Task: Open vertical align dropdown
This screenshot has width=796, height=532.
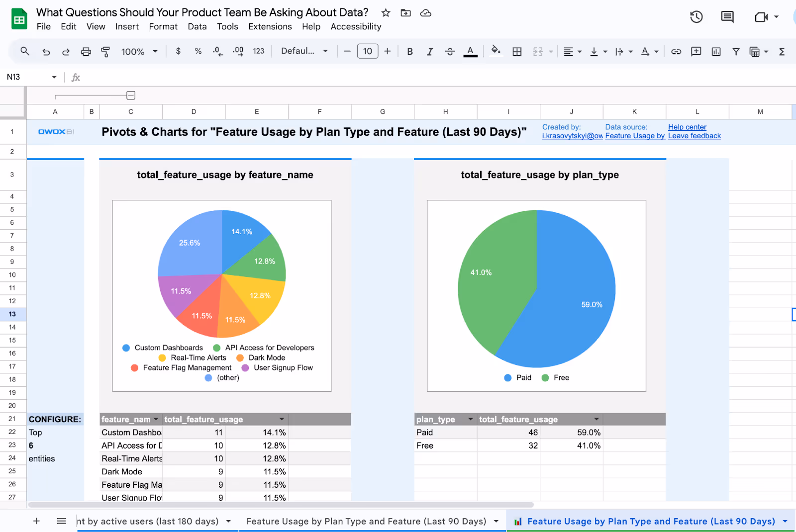Action: pos(598,51)
